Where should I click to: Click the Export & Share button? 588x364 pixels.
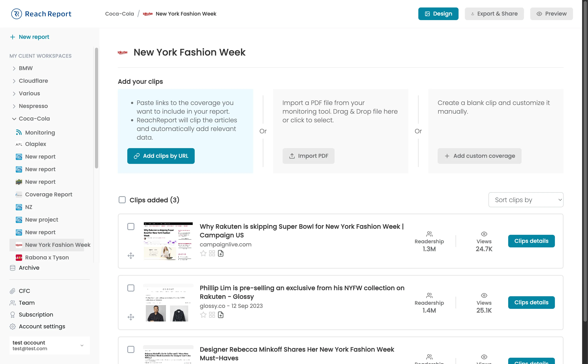click(x=494, y=14)
